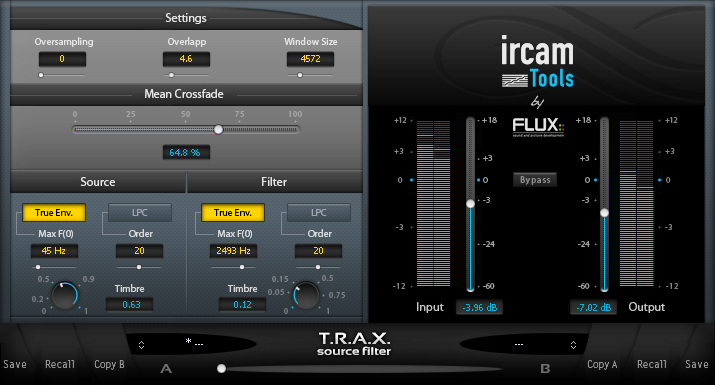Click the Filter Max F(0) 2493 Hz field
This screenshot has width=715, height=385.
tap(233, 251)
